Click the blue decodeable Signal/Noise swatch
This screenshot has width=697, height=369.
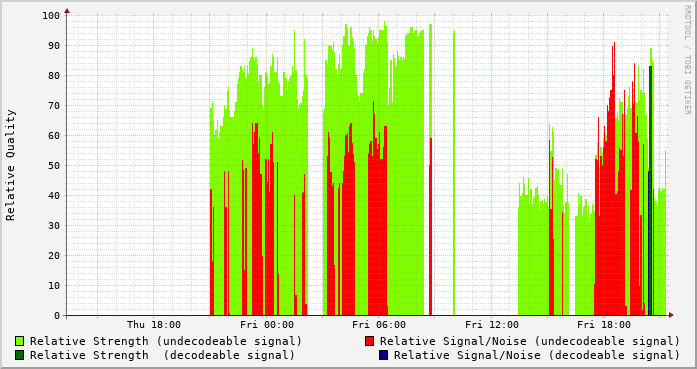pyautogui.click(x=384, y=355)
